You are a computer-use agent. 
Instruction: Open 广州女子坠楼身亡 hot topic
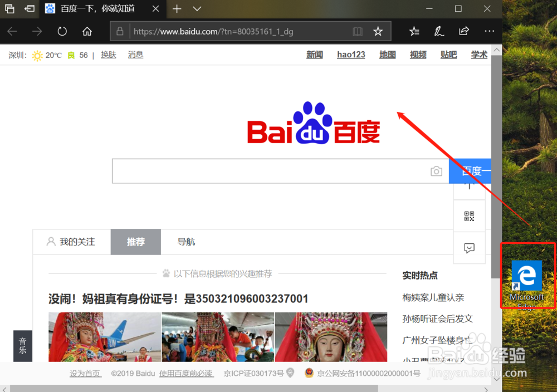437,340
